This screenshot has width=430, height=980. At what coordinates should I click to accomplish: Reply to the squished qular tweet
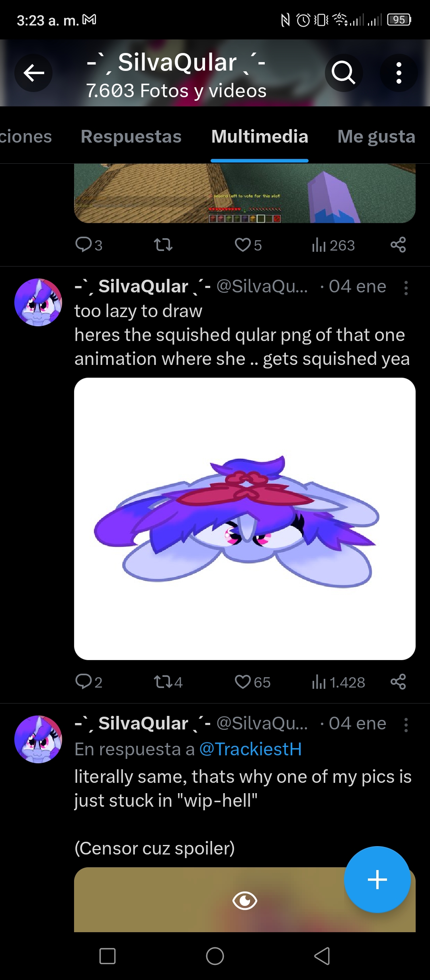[x=88, y=682]
